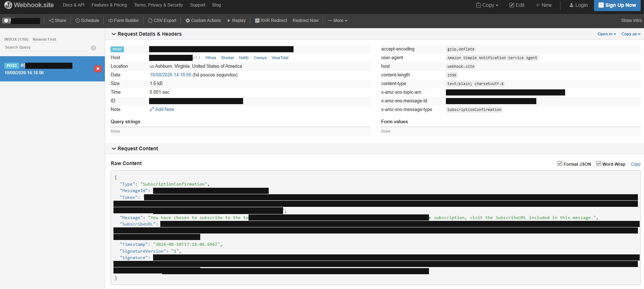
Task: Click the Censys lookup link
Action: tap(260, 58)
